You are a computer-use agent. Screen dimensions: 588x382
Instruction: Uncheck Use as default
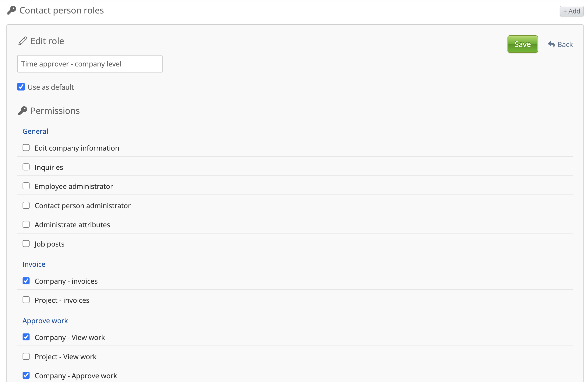pos(21,87)
